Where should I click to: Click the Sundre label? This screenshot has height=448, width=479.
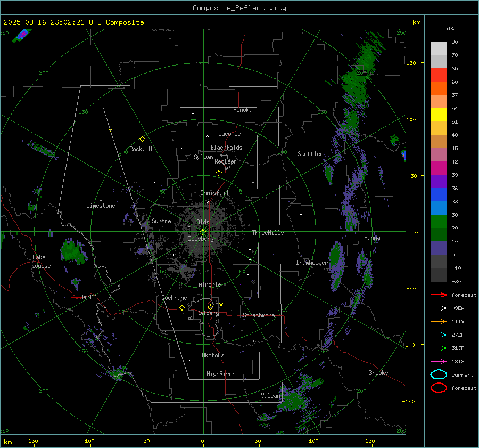[161, 221]
